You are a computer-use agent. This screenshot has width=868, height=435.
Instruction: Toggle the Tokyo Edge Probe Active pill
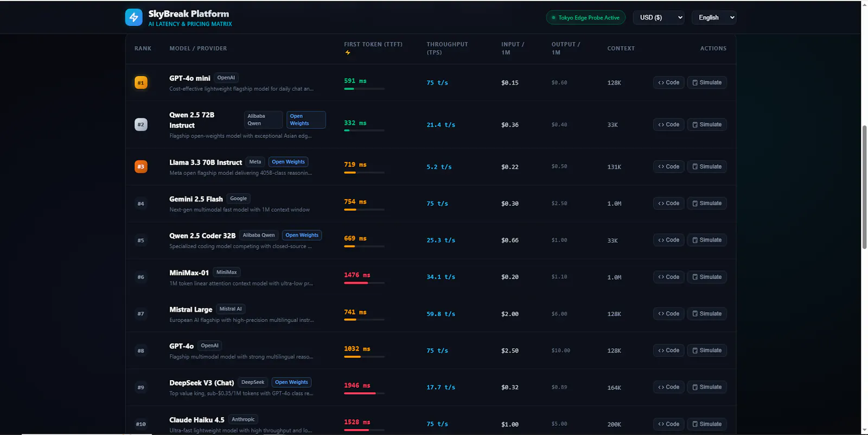(585, 17)
